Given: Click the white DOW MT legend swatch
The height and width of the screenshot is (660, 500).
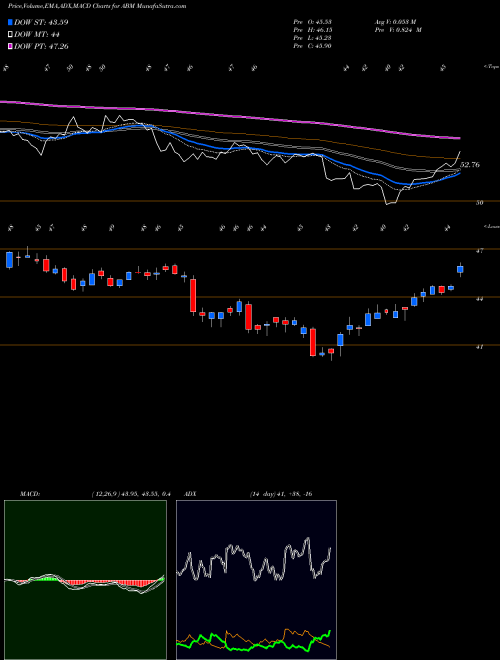Looking at the screenshot, I should pos(10,34).
